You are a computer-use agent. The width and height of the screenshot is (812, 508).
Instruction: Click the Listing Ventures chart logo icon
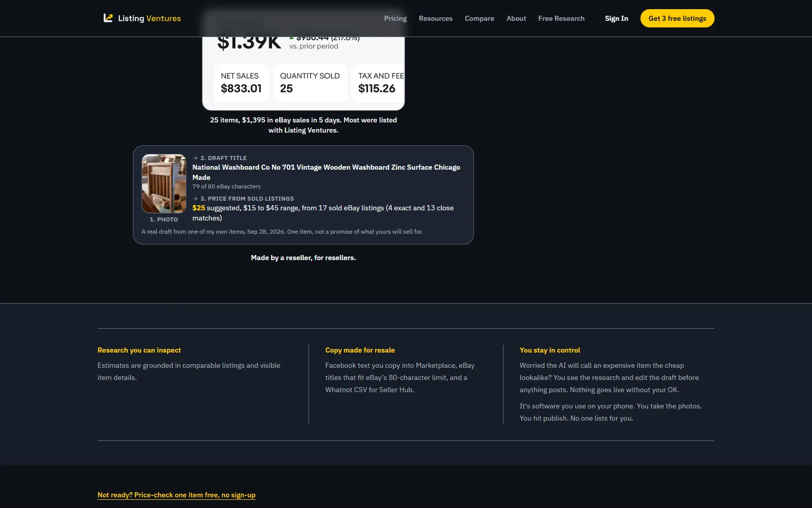108,18
